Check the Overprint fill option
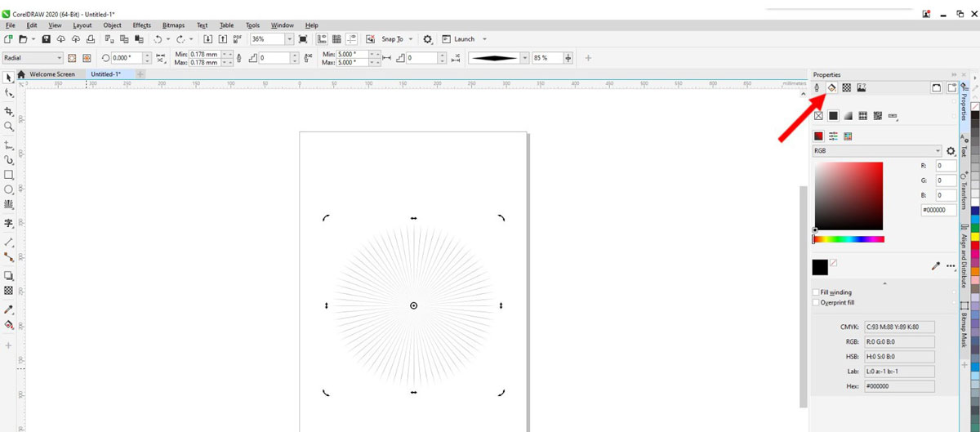This screenshot has height=432, width=980. [x=817, y=302]
